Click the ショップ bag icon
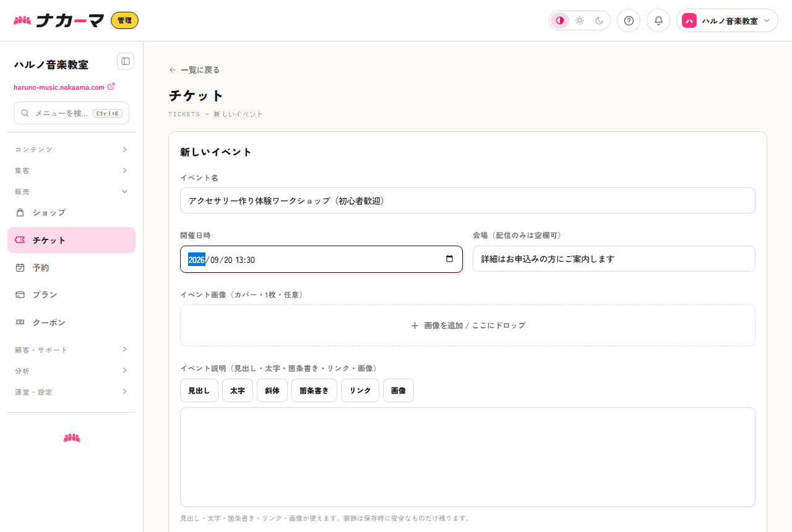 click(20, 212)
